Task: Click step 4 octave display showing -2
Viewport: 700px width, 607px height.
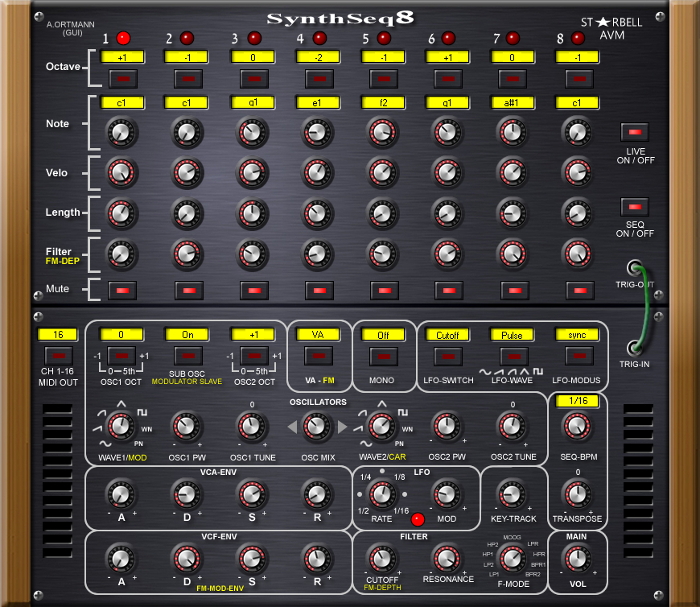Action: [319, 58]
